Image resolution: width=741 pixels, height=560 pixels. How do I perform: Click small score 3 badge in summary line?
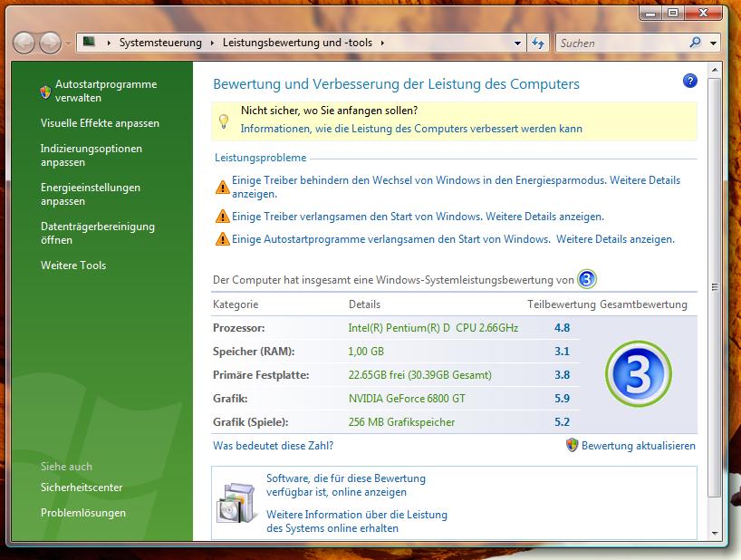pyautogui.click(x=586, y=279)
